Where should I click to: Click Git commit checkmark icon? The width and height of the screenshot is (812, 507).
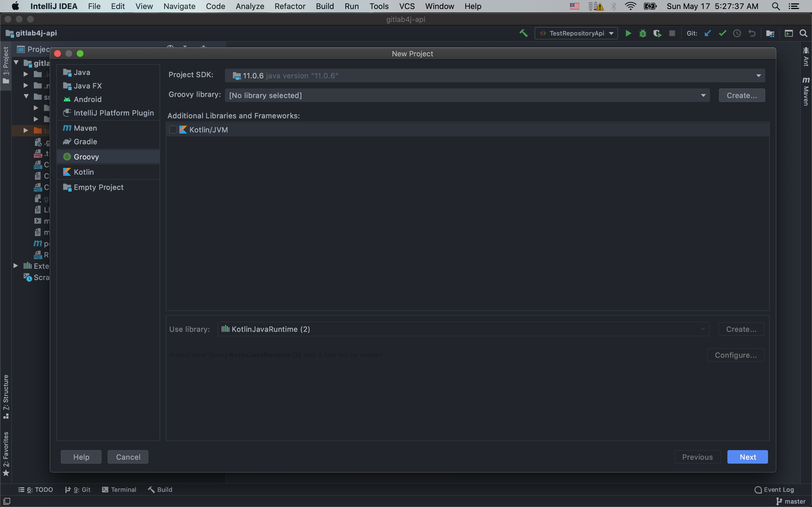(722, 33)
